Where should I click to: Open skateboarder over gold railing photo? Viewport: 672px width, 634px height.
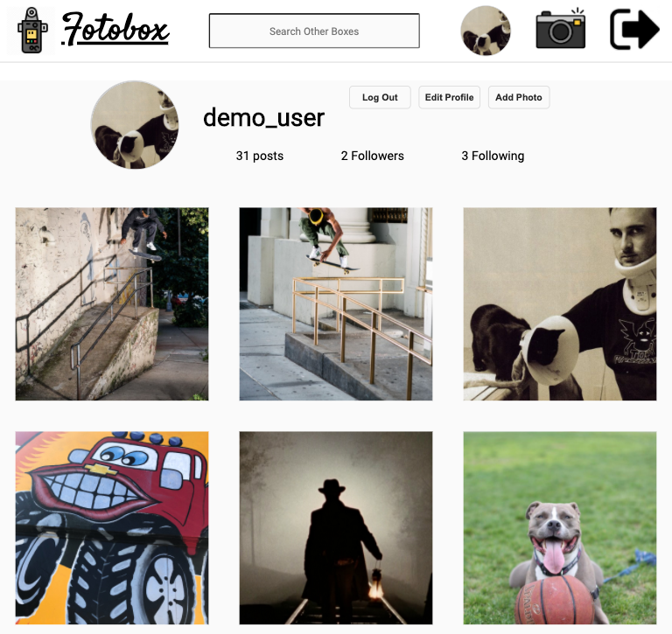click(x=336, y=304)
